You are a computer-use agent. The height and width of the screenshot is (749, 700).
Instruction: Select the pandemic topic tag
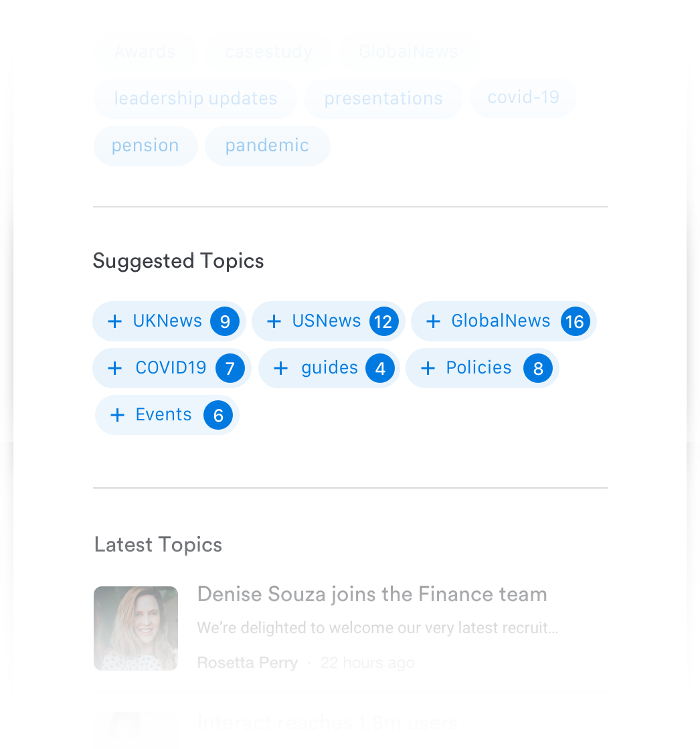click(268, 146)
